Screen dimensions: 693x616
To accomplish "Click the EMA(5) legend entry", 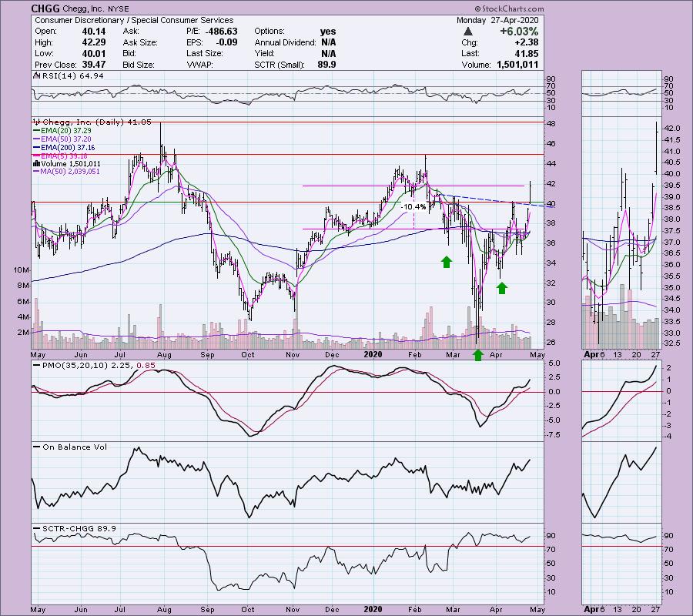I will pos(64,156).
